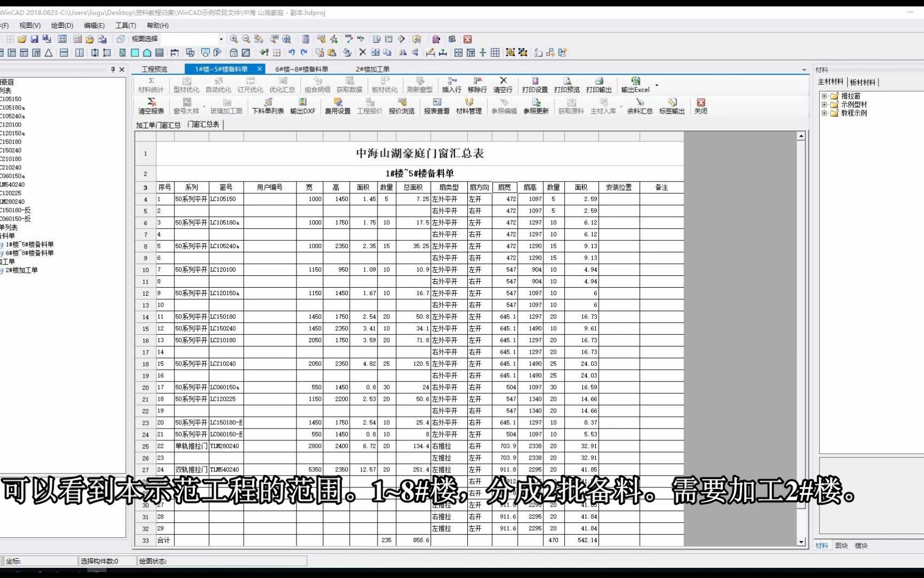Expand the 推拉窗 folder in material tree
924x578 pixels.
coord(824,96)
